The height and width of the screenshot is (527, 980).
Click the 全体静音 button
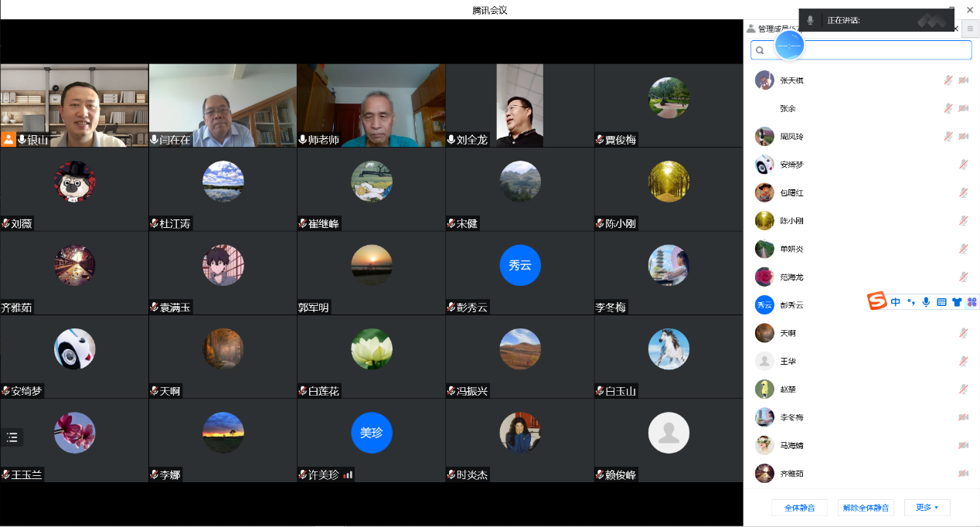tap(799, 508)
